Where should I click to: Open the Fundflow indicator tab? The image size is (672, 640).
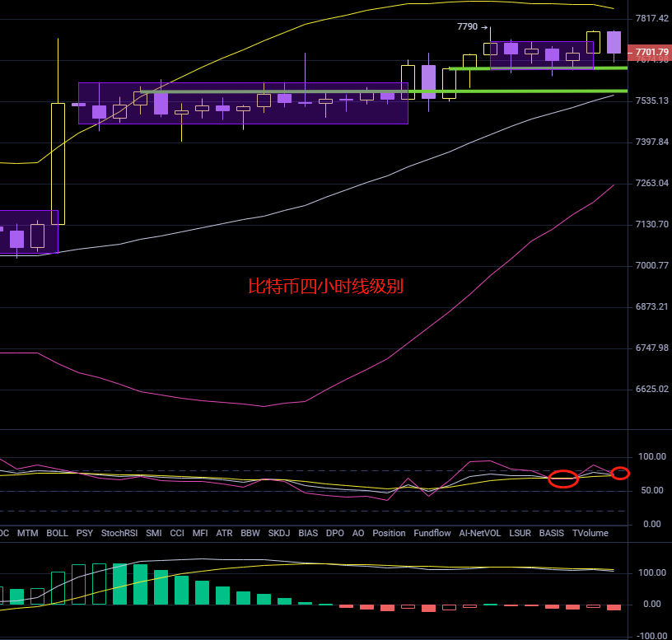tap(432, 533)
